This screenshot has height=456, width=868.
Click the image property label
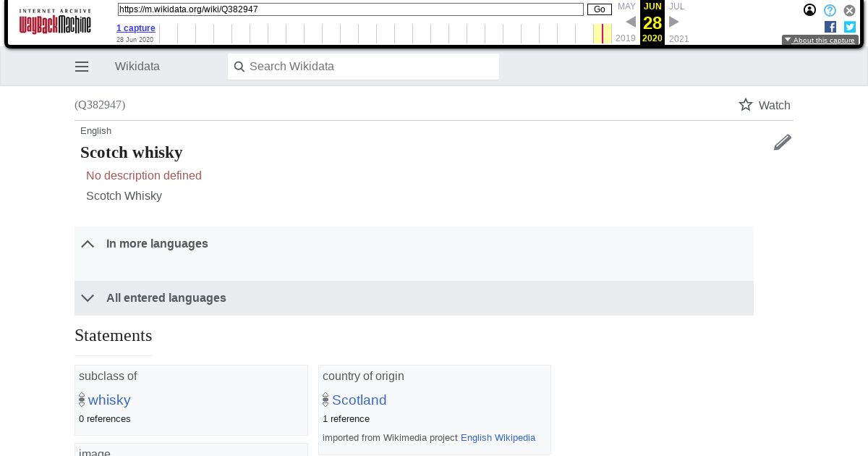[x=95, y=452]
